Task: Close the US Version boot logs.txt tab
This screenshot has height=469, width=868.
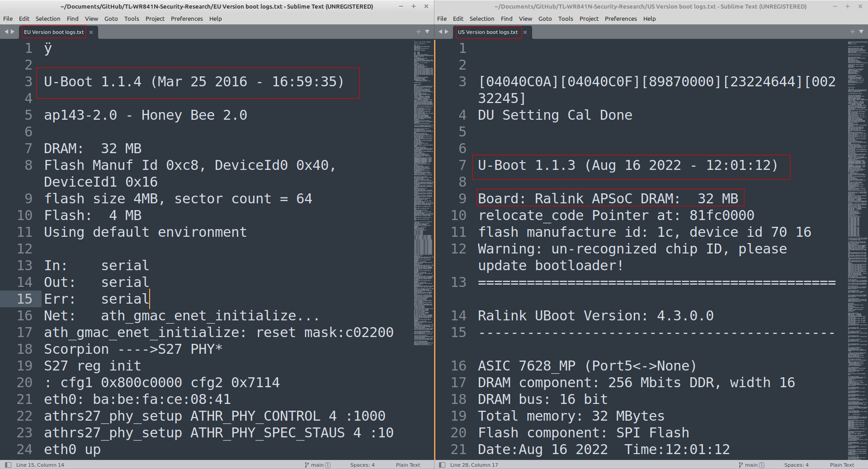Action: 525,32
